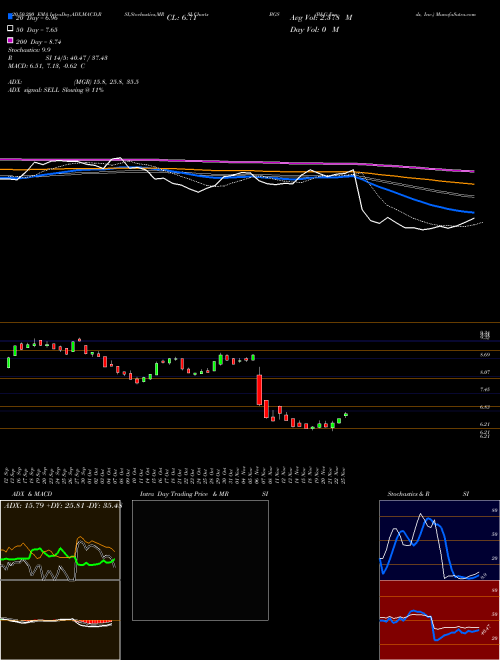
Task: Click the 'Day Vol: 0 M' label
Action: [x=314, y=30]
